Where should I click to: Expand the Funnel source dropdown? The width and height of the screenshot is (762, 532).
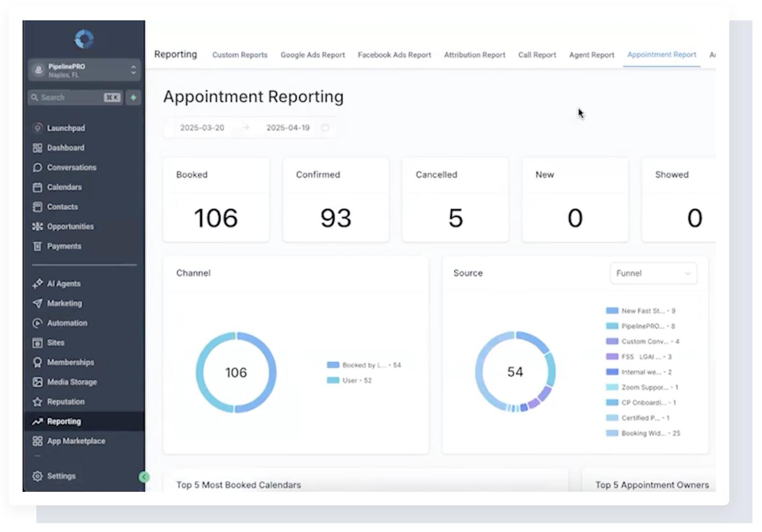654,273
